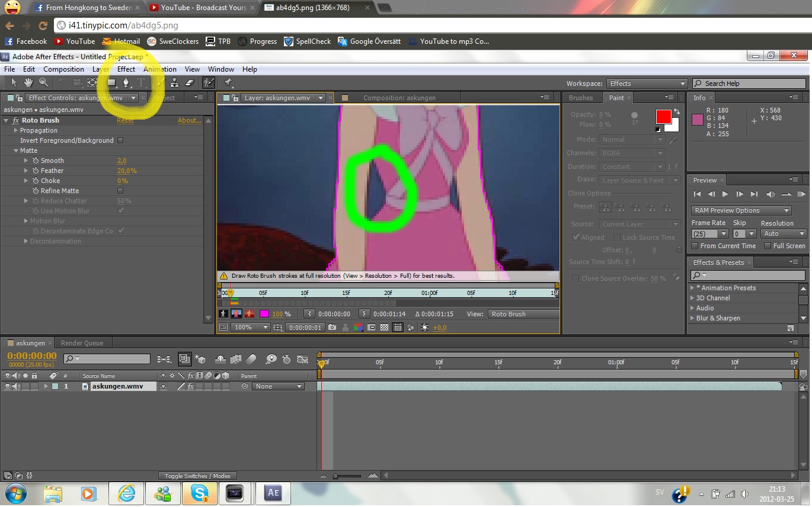The image size is (812, 507).
Task: Click About link for Roto Brush
Action: [190, 120]
